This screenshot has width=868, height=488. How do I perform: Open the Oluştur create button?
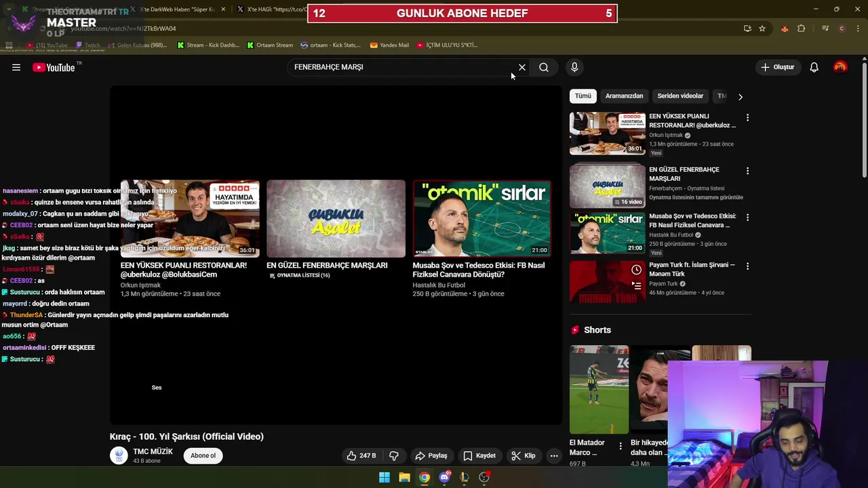pos(777,67)
